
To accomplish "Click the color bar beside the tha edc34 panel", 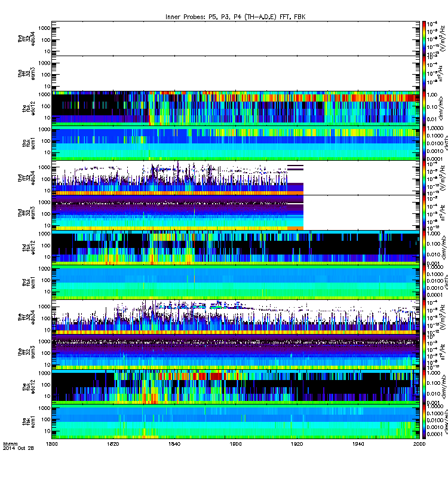I will pos(424,38).
